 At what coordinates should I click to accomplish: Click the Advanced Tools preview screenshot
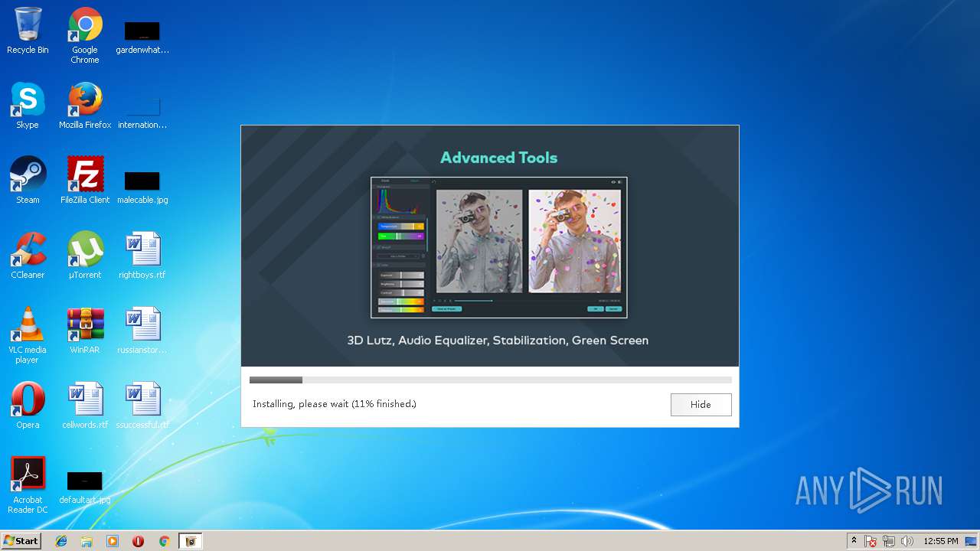pyautogui.click(x=498, y=247)
